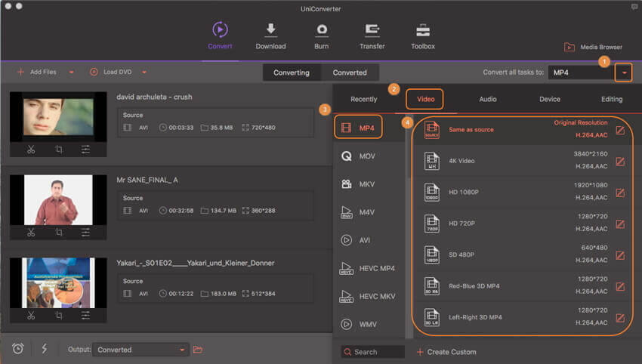Choose WMV format in the list
This screenshot has width=642, height=364.
point(358,324)
